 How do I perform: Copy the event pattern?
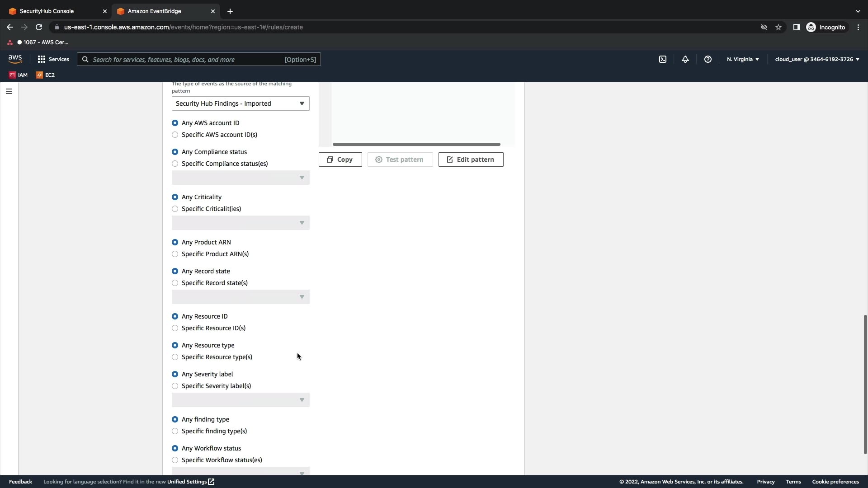(340, 160)
